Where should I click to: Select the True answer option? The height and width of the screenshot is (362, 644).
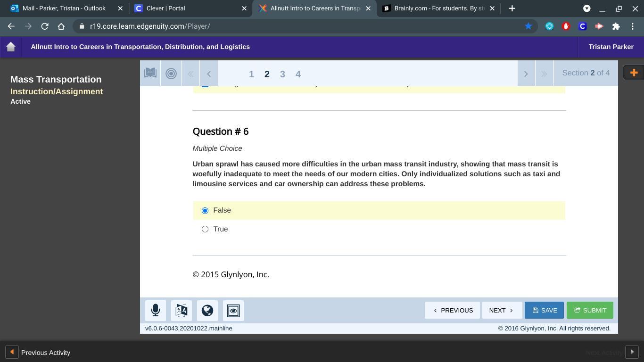coord(205,229)
